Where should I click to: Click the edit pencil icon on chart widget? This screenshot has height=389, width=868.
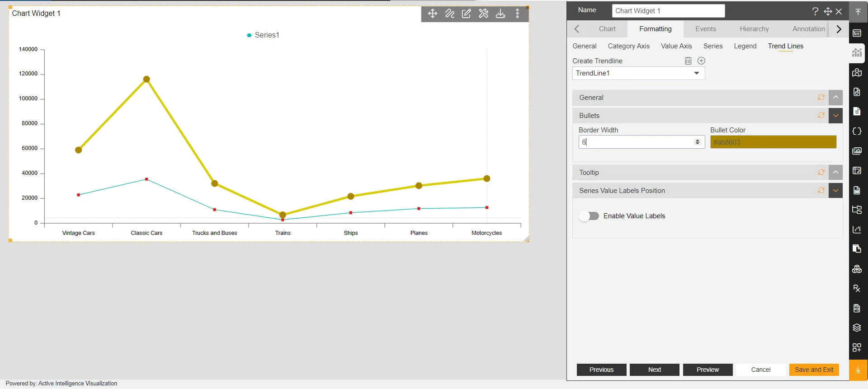pyautogui.click(x=466, y=14)
